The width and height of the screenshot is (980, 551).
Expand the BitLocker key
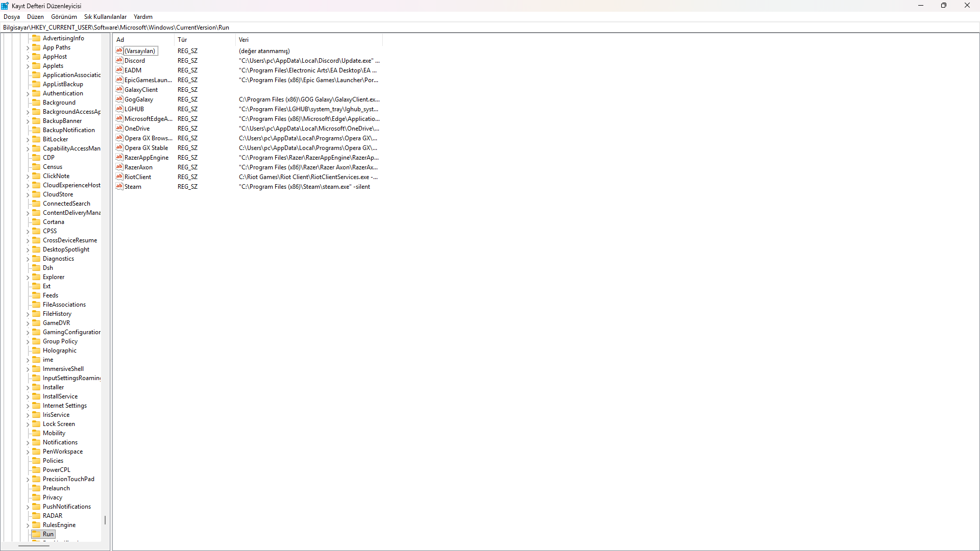(x=28, y=139)
